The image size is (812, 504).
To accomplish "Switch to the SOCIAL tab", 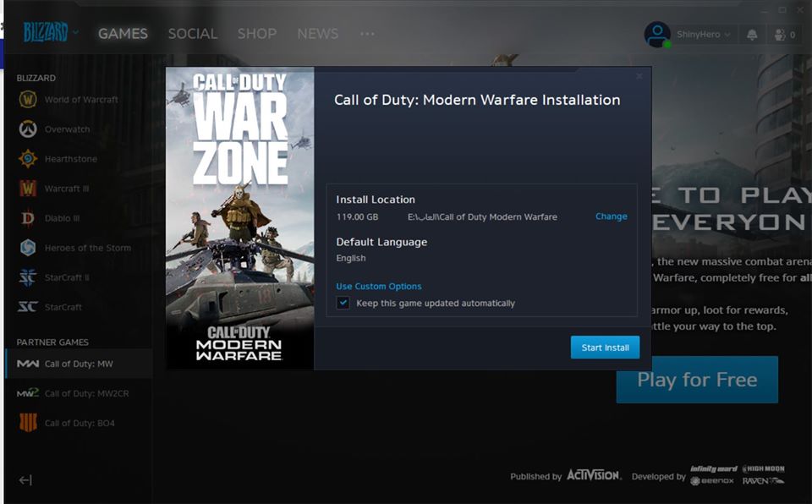I will click(x=192, y=34).
